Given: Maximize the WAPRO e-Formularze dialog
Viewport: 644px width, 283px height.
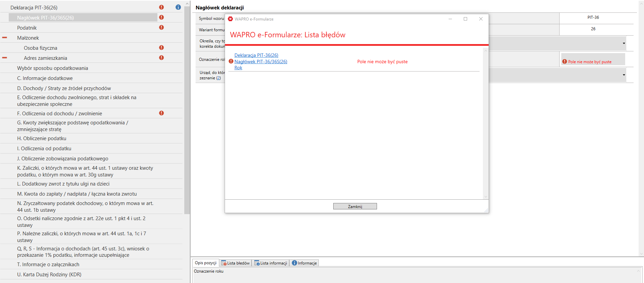Looking at the screenshot, I should (x=465, y=19).
